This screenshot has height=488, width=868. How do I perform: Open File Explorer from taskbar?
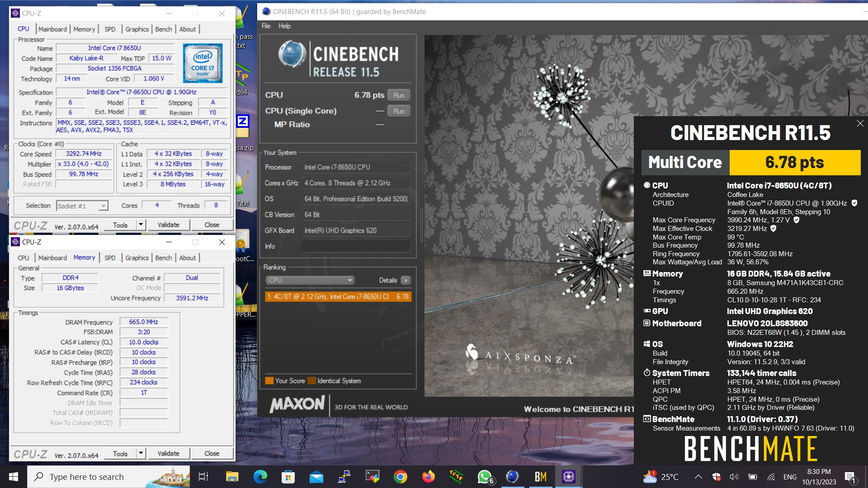point(232,477)
